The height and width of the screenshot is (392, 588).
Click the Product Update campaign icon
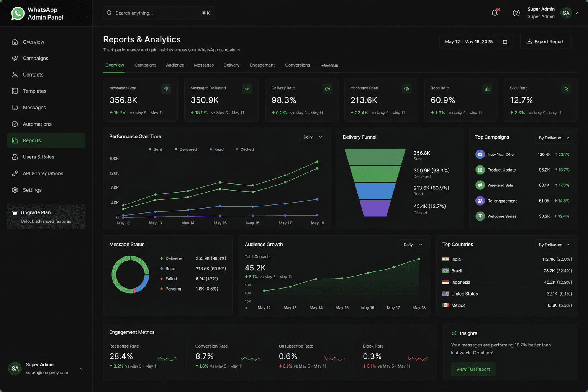480,170
